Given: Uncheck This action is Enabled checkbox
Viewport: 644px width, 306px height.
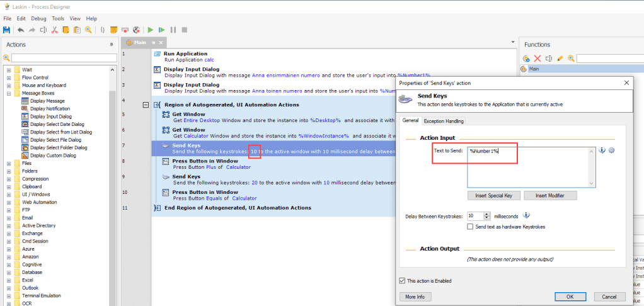Looking at the screenshot, I should pos(403,281).
